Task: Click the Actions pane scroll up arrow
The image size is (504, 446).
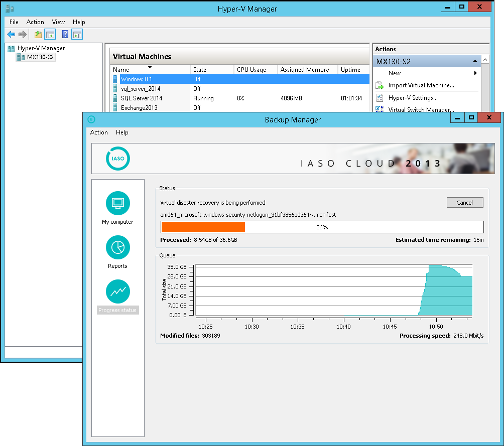Action: tap(485, 59)
